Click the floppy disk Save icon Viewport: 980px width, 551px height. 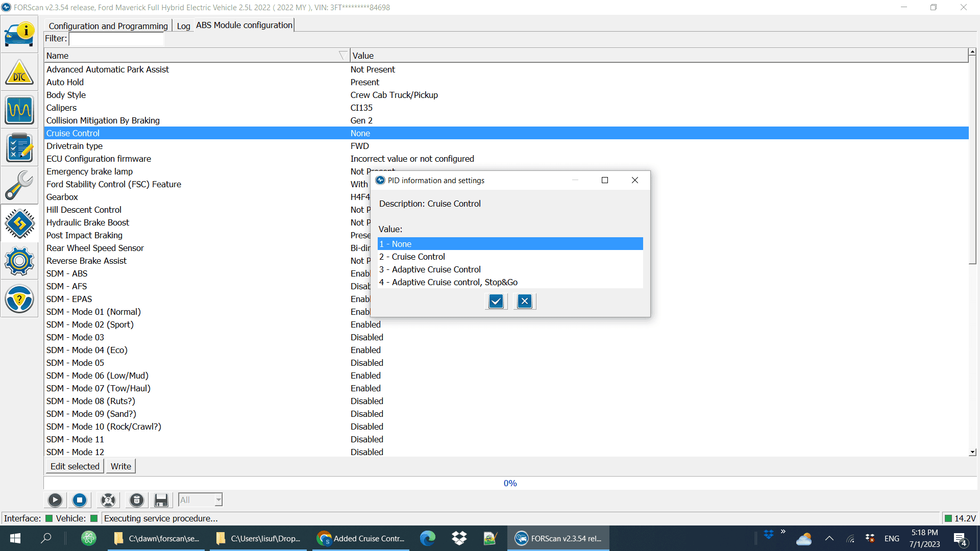[161, 500]
